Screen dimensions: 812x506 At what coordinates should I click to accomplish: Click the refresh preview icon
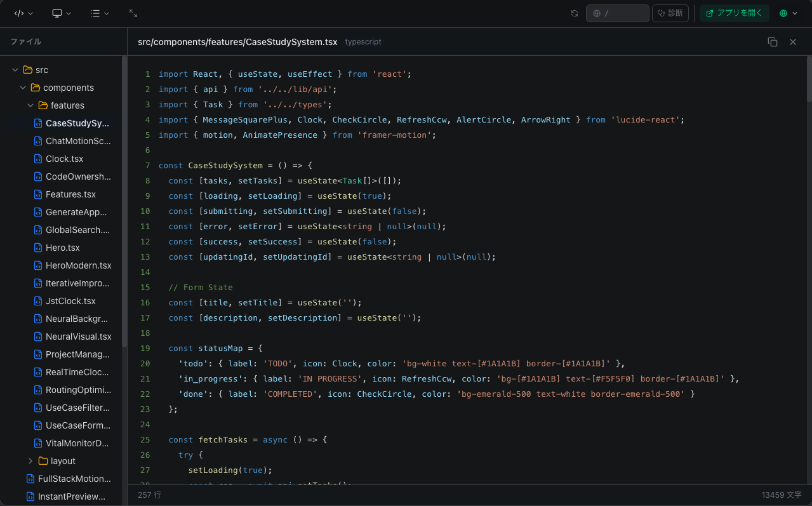(x=575, y=13)
